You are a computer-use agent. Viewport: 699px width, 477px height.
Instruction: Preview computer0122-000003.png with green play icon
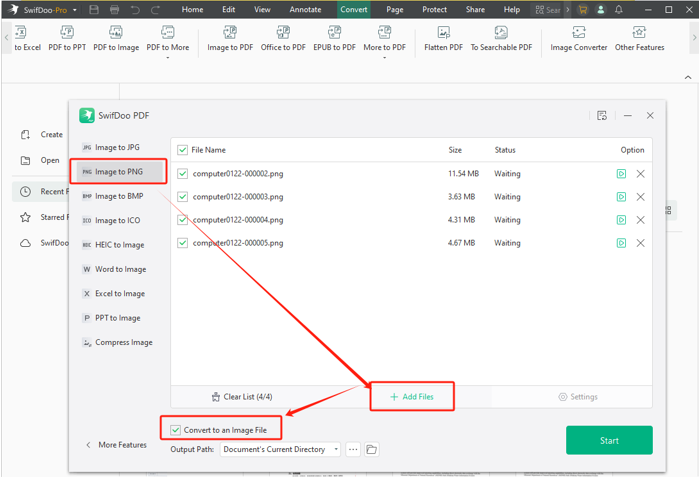pyautogui.click(x=621, y=197)
